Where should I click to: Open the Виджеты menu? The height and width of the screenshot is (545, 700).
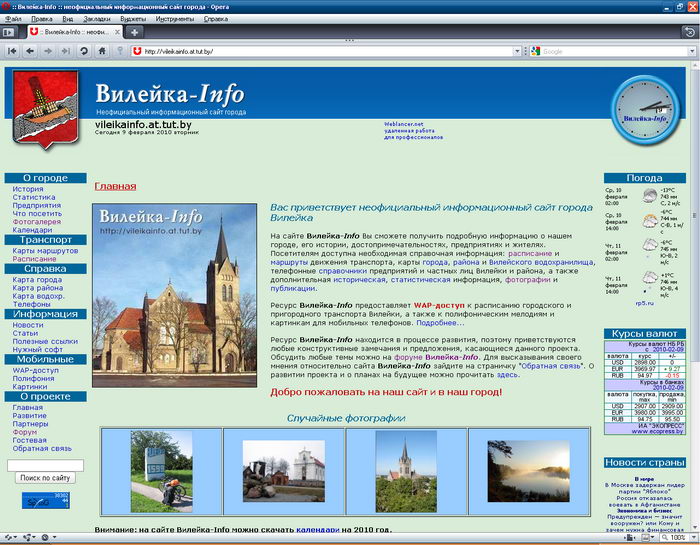133,19
